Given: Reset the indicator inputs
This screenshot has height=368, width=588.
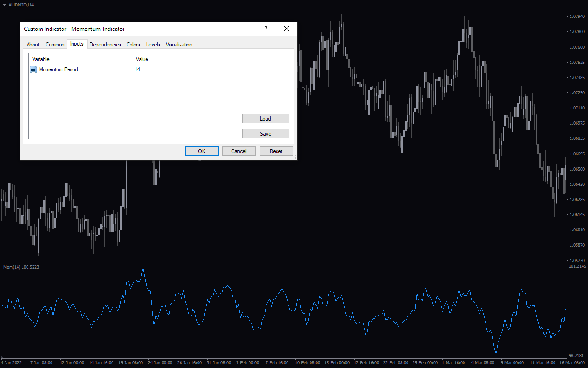Looking at the screenshot, I should coord(276,151).
